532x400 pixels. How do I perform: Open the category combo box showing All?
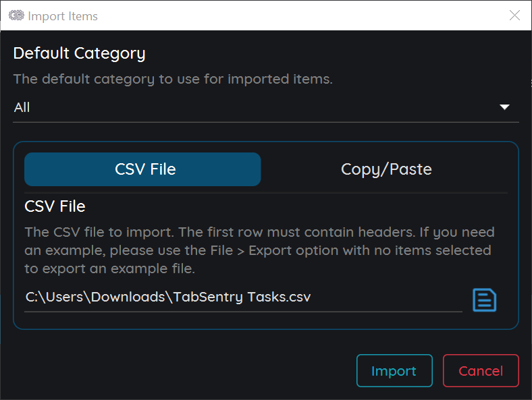pyautogui.click(x=265, y=108)
